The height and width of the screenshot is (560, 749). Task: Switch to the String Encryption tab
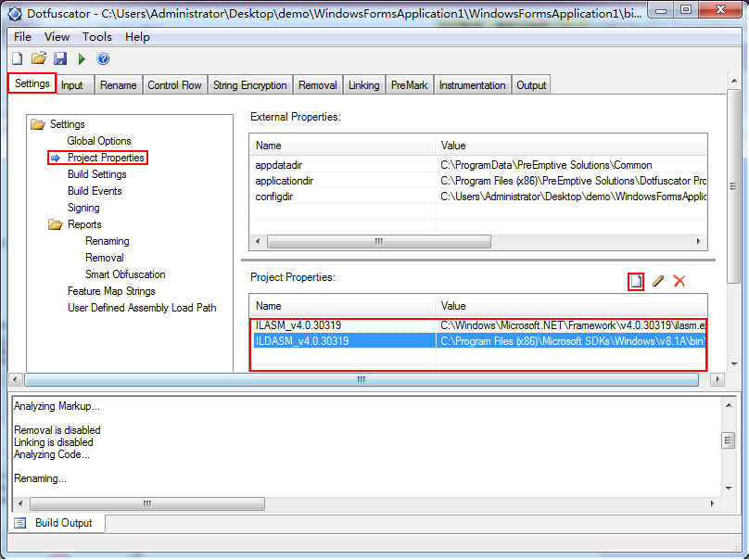tap(250, 85)
